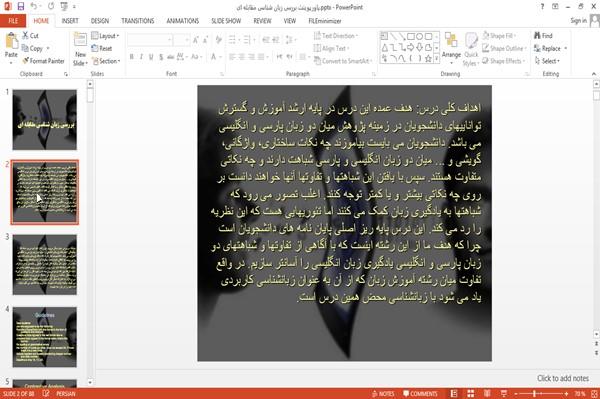The image size is (600, 399).
Task: Select slide 3 thumbnail
Action: click(x=45, y=265)
